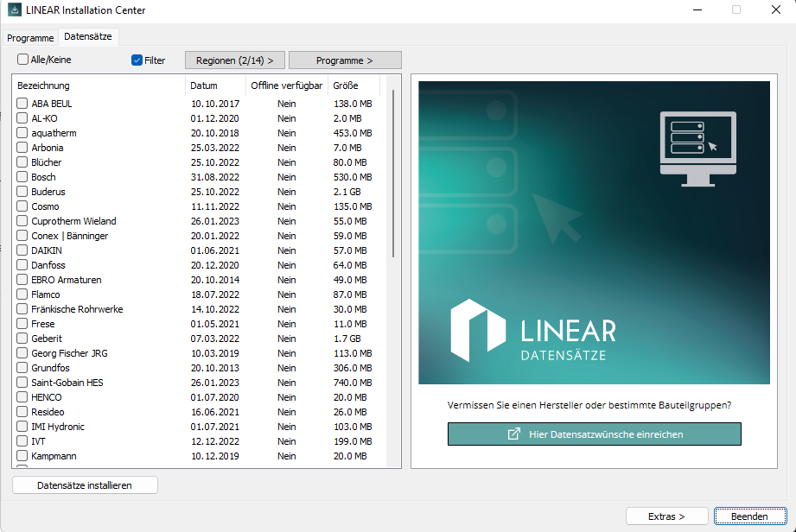Click Datensätze installieren button
Viewport: 796px width, 532px height.
pos(85,485)
